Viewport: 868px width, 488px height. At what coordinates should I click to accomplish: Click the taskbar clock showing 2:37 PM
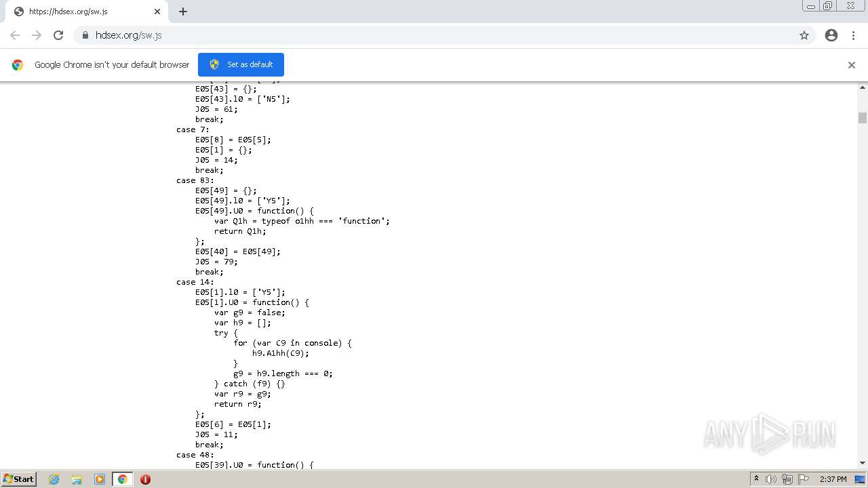[833, 479]
